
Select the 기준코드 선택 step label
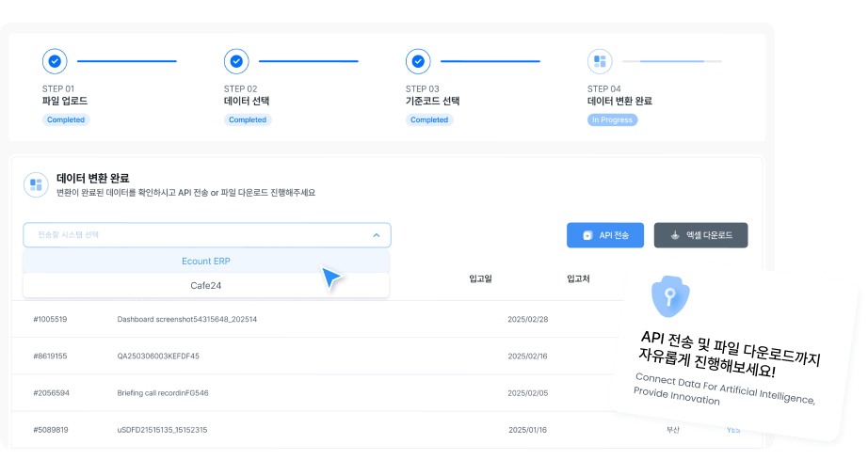click(x=432, y=102)
